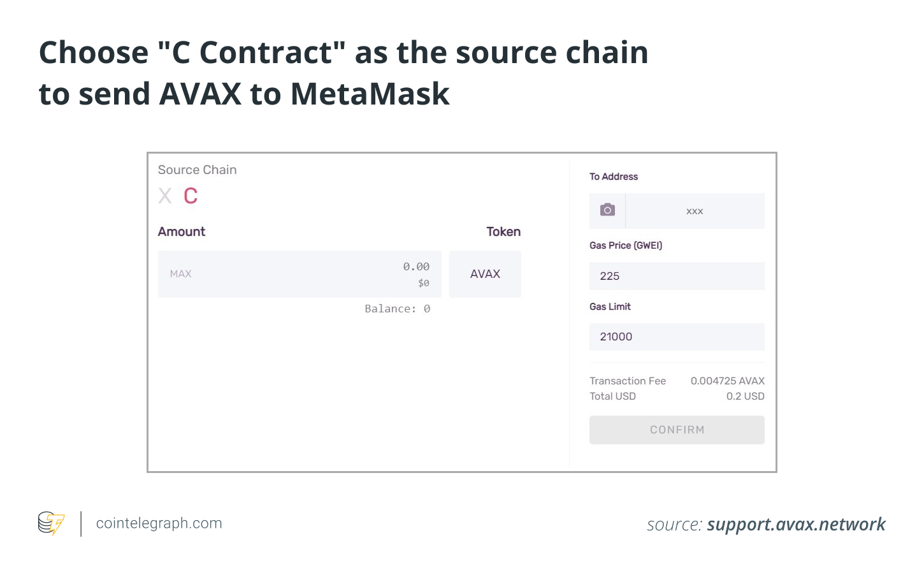The height and width of the screenshot is (575, 924).
Task: Open the AVAX token selector
Action: click(x=485, y=273)
